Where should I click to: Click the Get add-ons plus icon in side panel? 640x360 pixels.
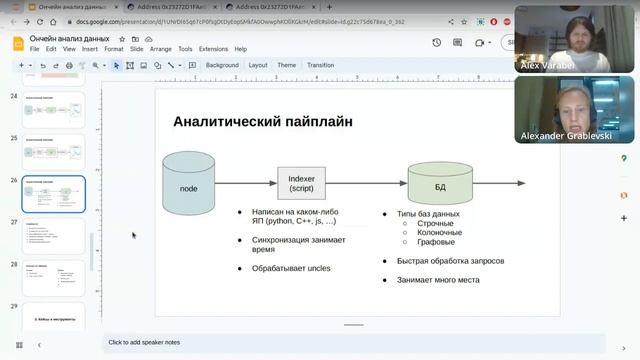click(624, 218)
